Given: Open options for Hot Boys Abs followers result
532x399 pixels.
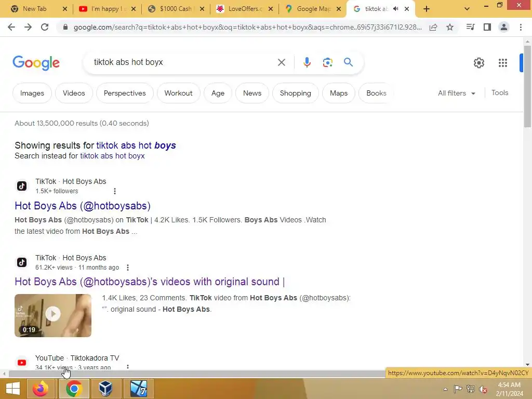Looking at the screenshot, I should (x=115, y=191).
